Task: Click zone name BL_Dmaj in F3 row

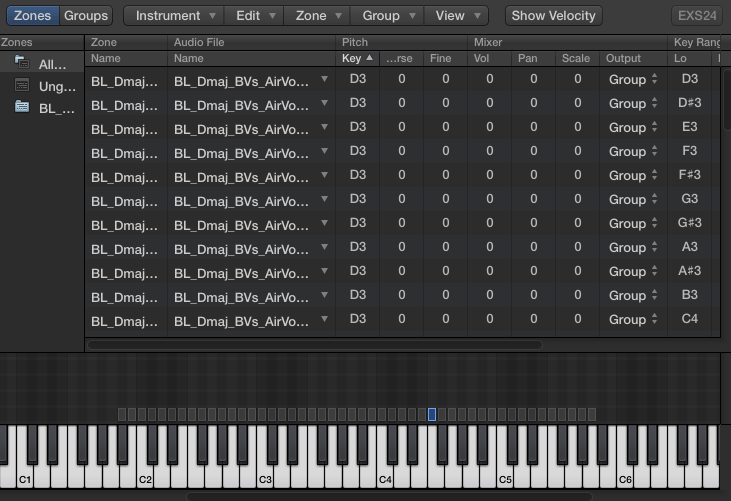Action: [x=124, y=154]
